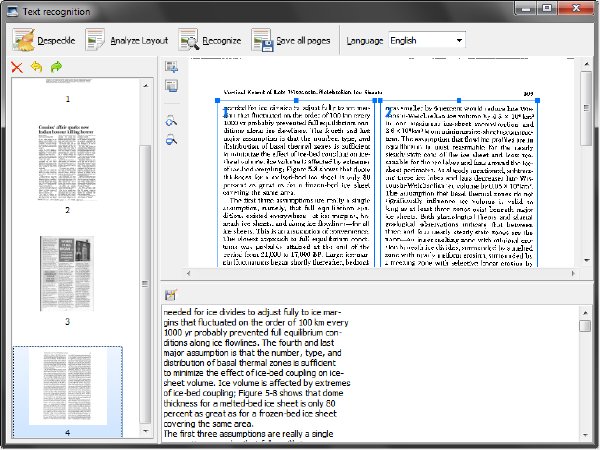The image size is (600, 450).
Task: Click the yellow undo arrow icon
Action: point(36,67)
